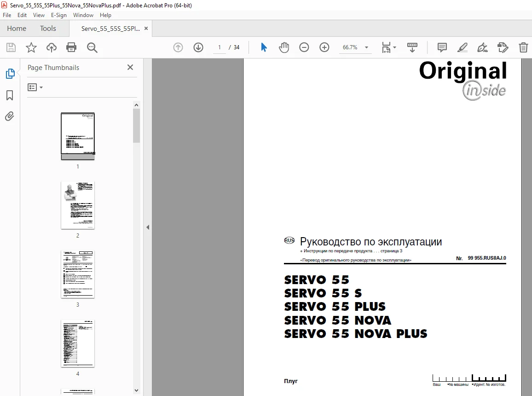The image size is (532, 396).
Task: Click the cloud upload share icon
Action: (x=52, y=47)
